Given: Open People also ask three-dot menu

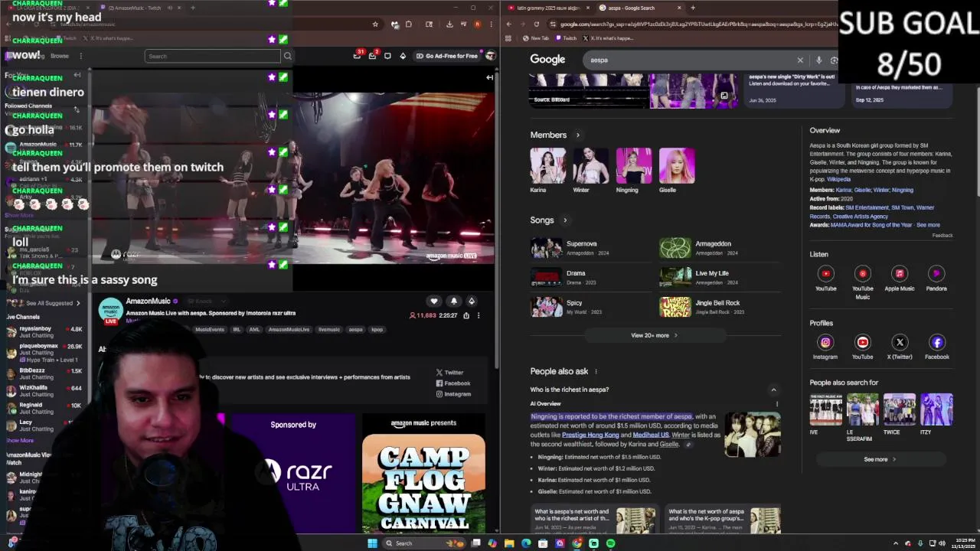Looking at the screenshot, I should tap(596, 371).
